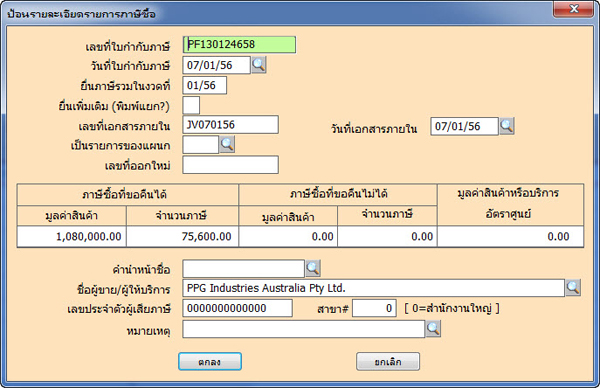Click magnifier icon next to หมายเหตุ field
600x388 pixels.
coord(433,329)
